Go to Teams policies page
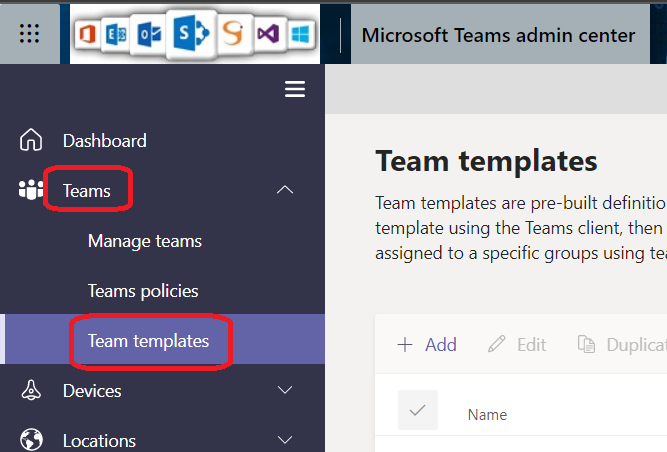 pyautogui.click(x=143, y=290)
